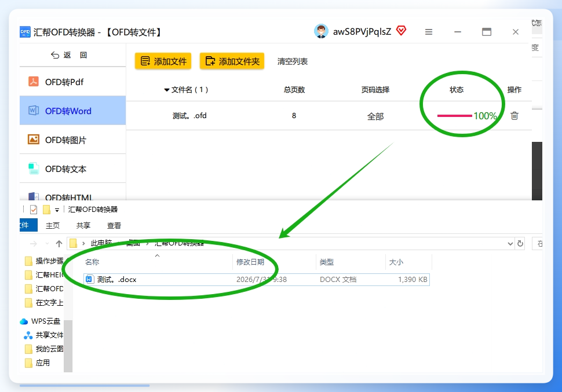Open the Explorer 查看 ribbon tab
Screen dimensions: 562x392
[114, 226]
